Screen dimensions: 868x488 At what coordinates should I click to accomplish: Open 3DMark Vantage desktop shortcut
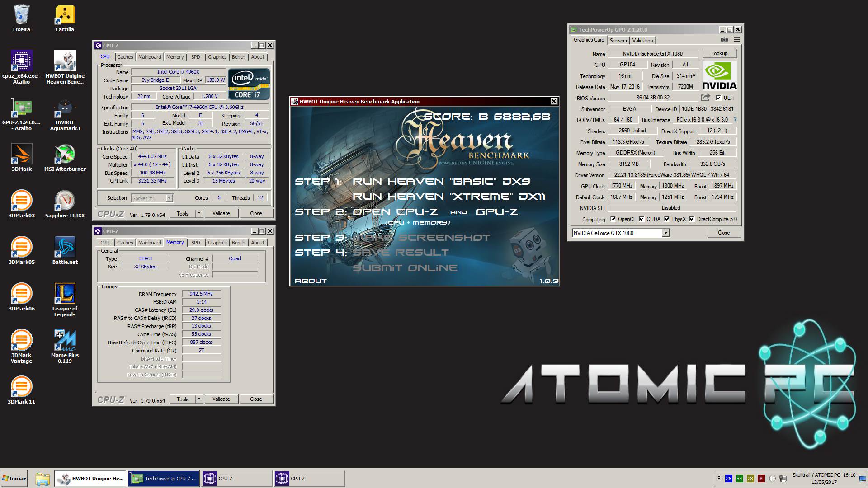click(21, 346)
